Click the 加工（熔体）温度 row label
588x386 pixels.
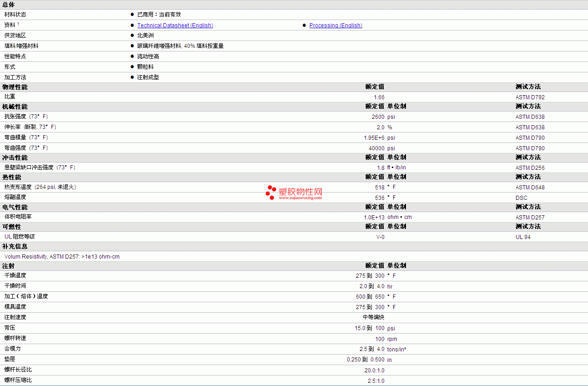point(26,296)
